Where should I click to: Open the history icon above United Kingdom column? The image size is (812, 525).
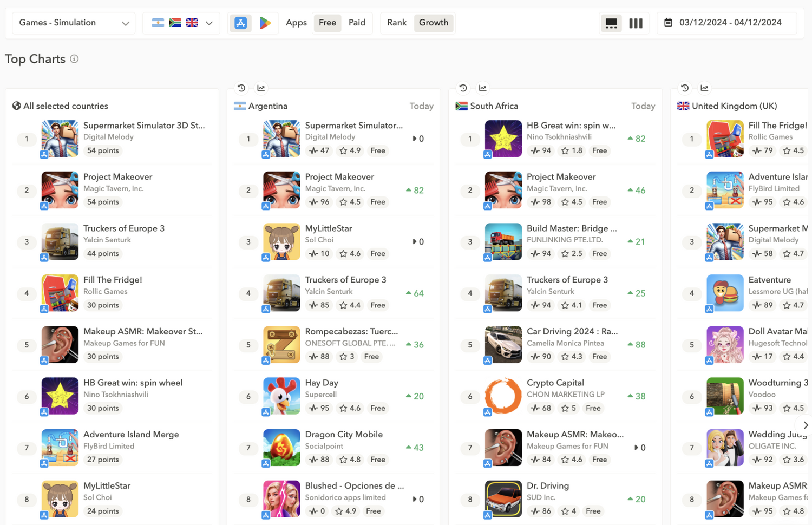coord(685,88)
